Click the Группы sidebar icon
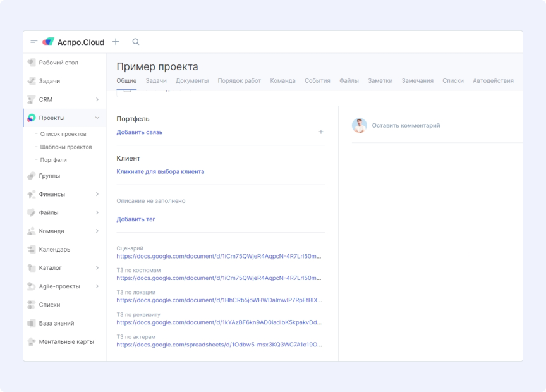The width and height of the screenshot is (546, 392). pyautogui.click(x=32, y=176)
